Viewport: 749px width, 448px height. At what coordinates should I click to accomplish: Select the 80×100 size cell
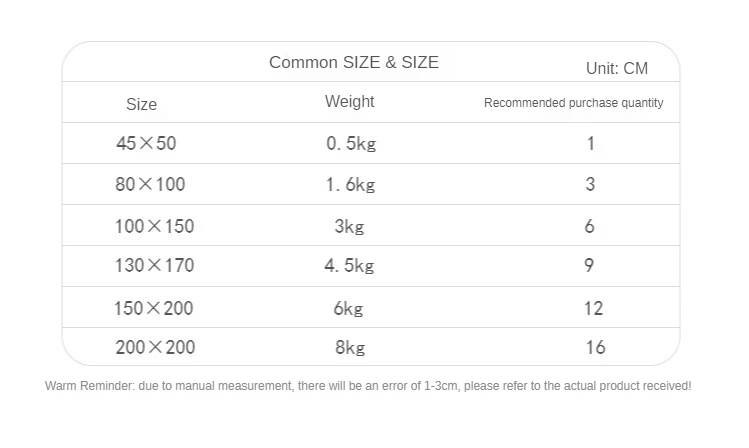(x=150, y=184)
